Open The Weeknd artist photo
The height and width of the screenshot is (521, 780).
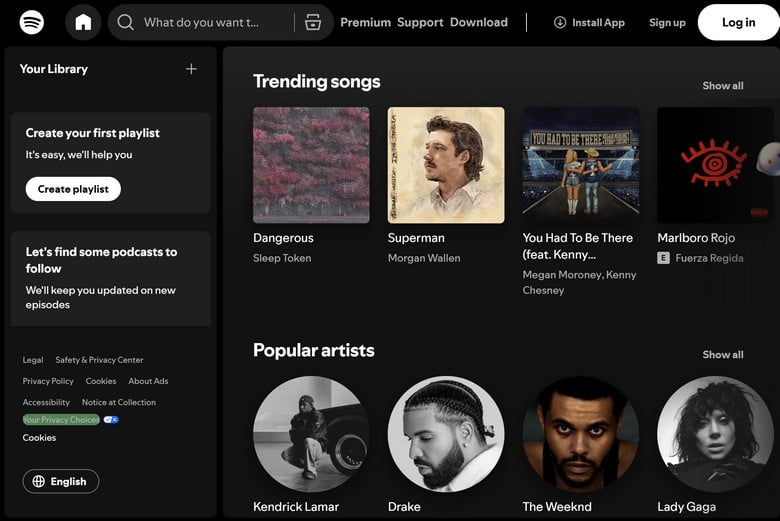point(581,434)
